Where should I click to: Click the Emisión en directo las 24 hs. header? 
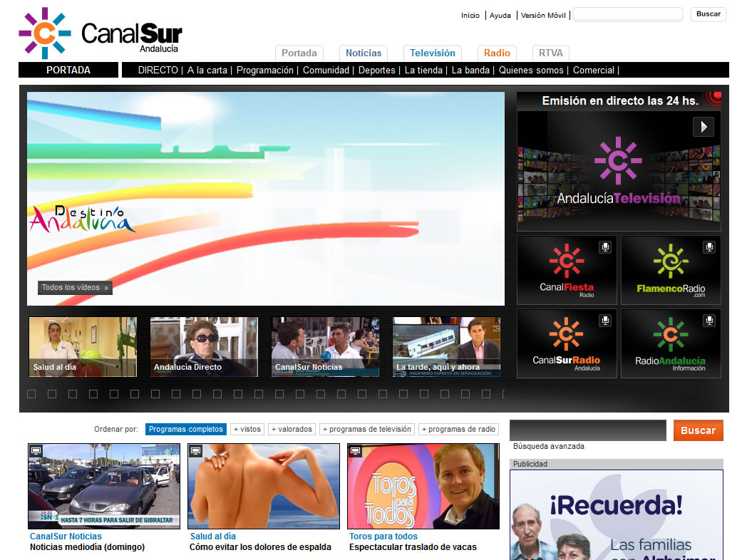pyautogui.click(x=620, y=101)
